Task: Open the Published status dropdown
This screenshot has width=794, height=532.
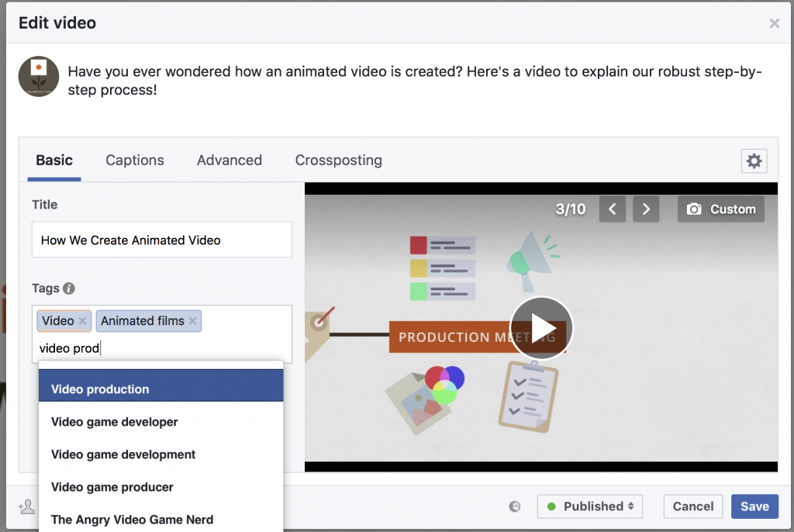Action: (x=590, y=506)
